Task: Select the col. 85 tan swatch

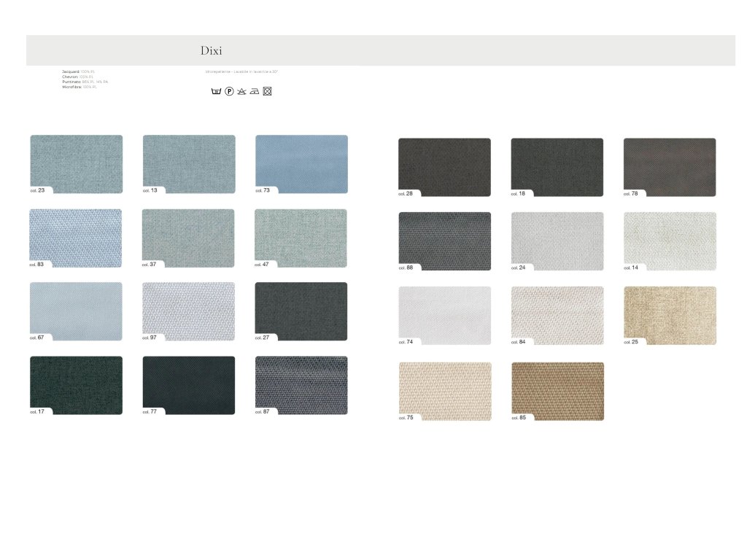Action: pos(557,391)
